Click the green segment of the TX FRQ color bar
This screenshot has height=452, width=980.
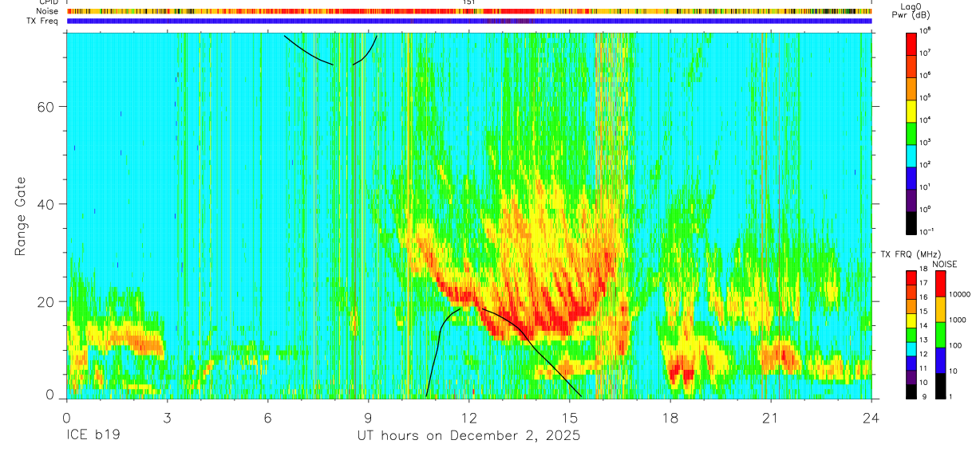click(x=911, y=334)
